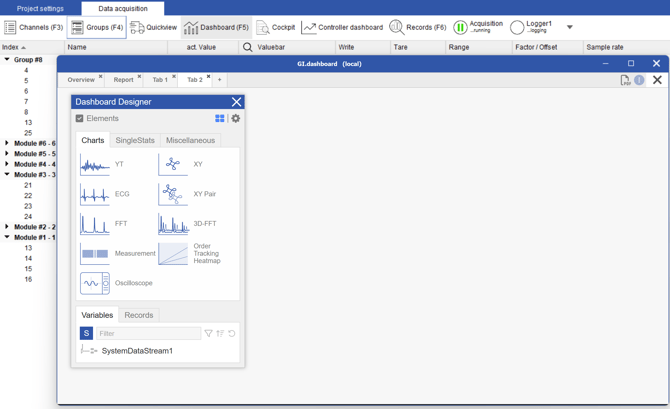The height and width of the screenshot is (409, 670).
Task: Toggle the blue S source button
Action: [86, 333]
